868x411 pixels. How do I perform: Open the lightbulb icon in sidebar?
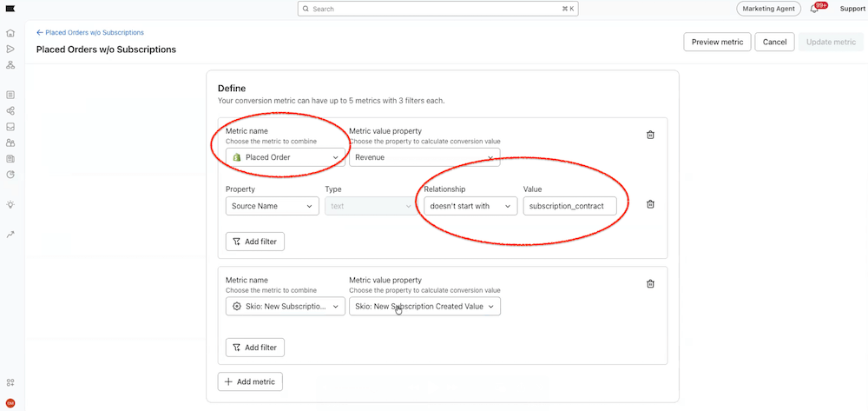click(10, 204)
